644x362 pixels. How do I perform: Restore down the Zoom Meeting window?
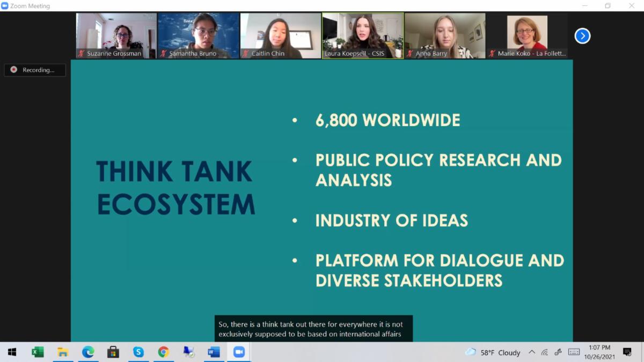point(608,6)
